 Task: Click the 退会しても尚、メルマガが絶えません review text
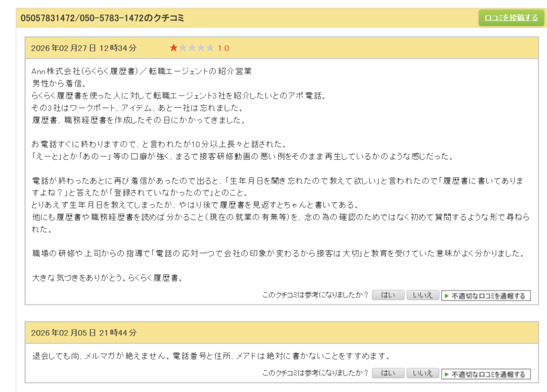(x=210, y=356)
